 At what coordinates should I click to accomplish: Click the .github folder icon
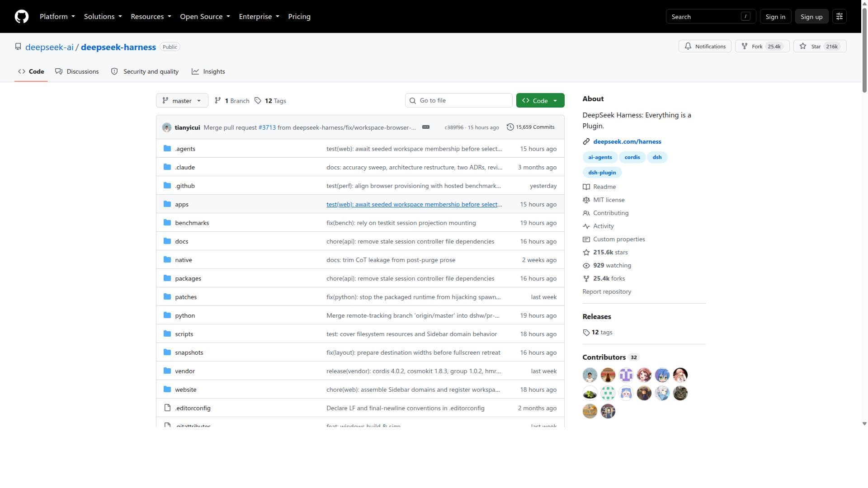(167, 186)
